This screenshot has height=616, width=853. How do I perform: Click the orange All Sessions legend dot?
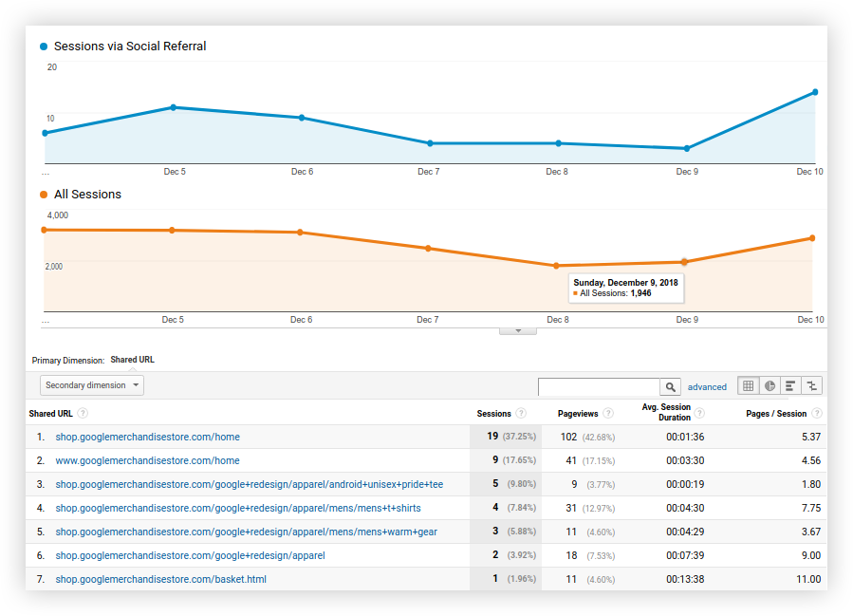pos(44,195)
